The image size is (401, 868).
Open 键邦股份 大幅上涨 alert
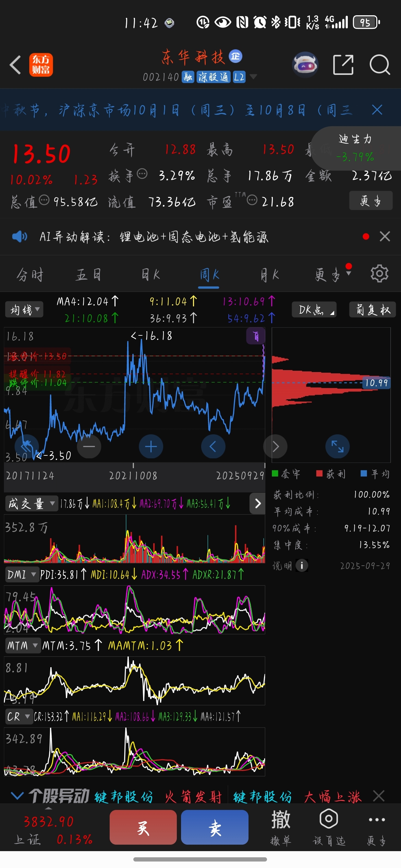coord(297,797)
